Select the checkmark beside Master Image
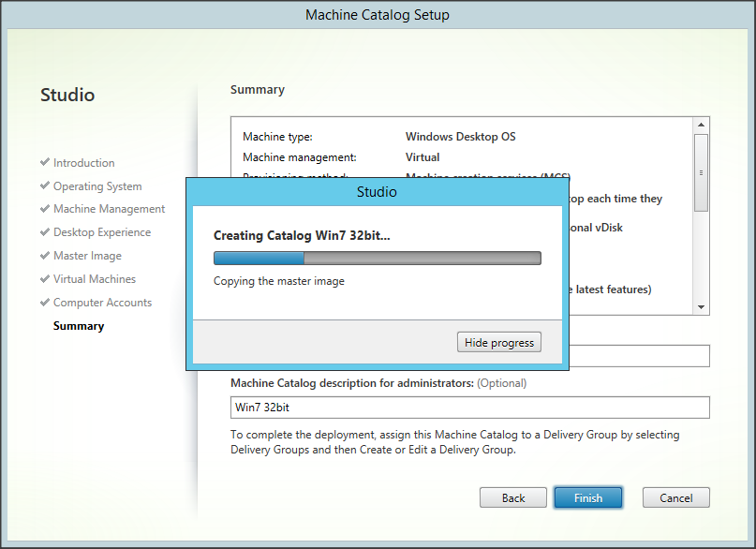The image size is (756, 549). coord(45,256)
